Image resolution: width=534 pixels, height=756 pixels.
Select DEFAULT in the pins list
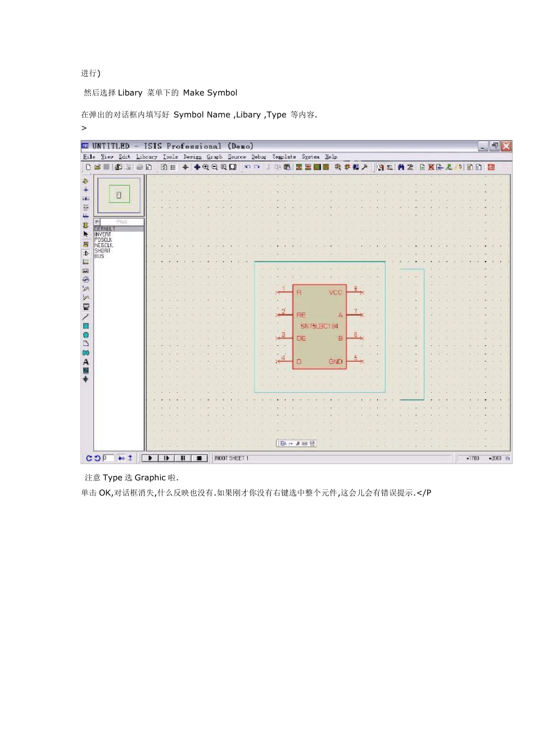[119, 229]
